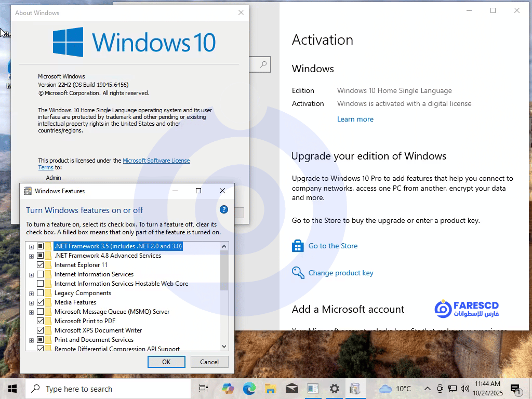This screenshot has height=399, width=532.
Task: Show hidden system tray icons
Action: coord(428,389)
